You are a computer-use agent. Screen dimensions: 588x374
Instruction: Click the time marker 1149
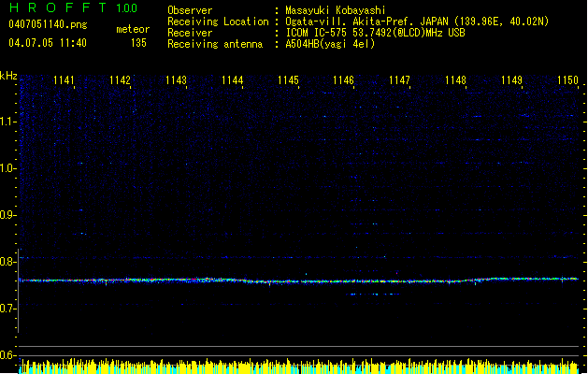tap(511, 80)
